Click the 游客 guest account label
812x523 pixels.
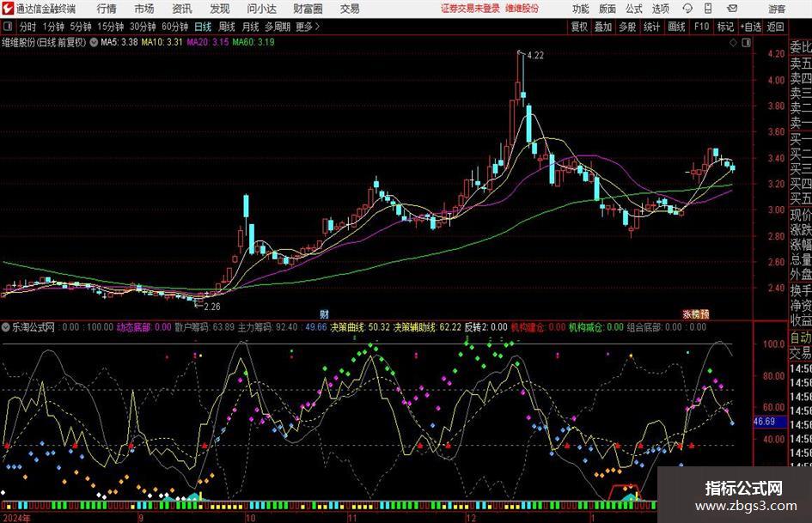click(x=777, y=9)
